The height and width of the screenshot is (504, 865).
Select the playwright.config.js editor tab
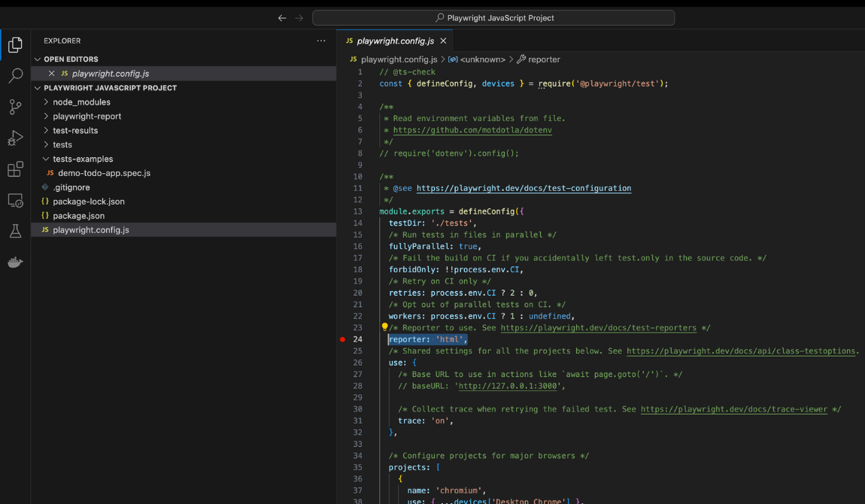[x=394, y=41]
